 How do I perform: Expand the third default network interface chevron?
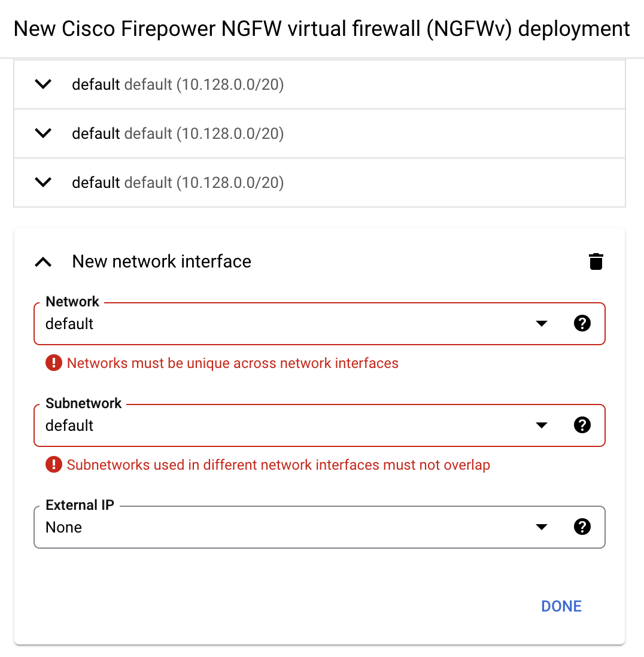pyautogui.click(x=43, y=182)
